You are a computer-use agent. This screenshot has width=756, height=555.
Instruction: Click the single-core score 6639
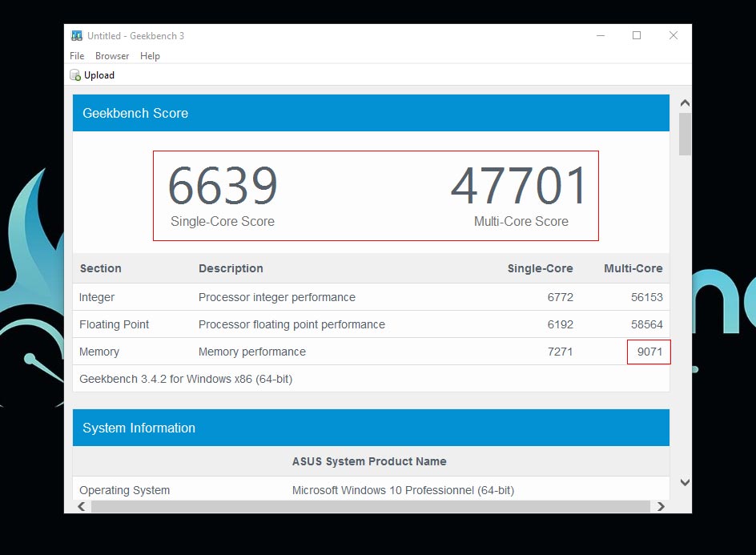pos(223,186)
